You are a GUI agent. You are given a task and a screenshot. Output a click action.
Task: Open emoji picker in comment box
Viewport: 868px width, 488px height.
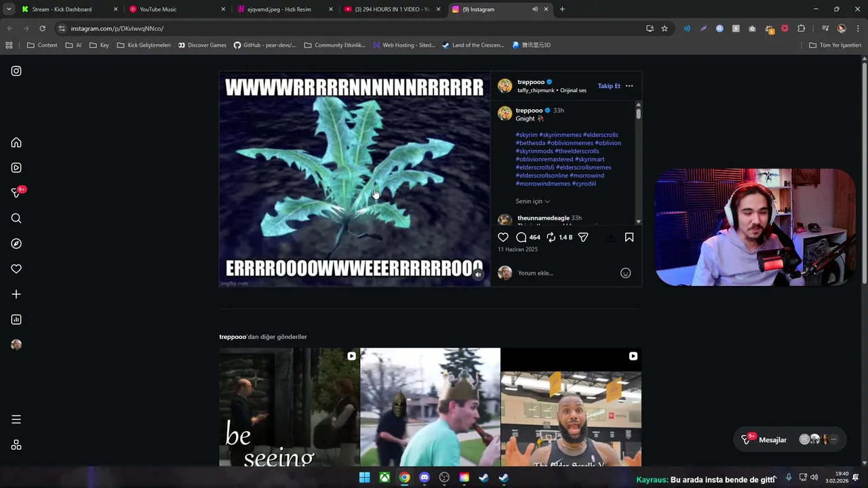point(626,273)
